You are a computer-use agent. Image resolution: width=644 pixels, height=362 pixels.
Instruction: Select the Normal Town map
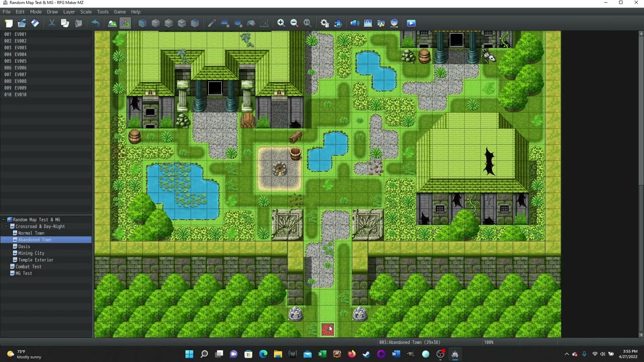point(31,233)
